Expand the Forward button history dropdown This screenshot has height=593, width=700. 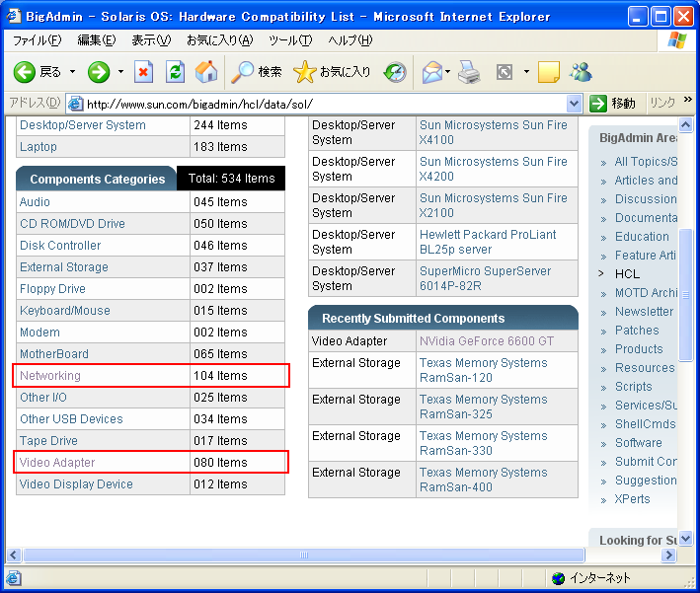coord(120,72)
